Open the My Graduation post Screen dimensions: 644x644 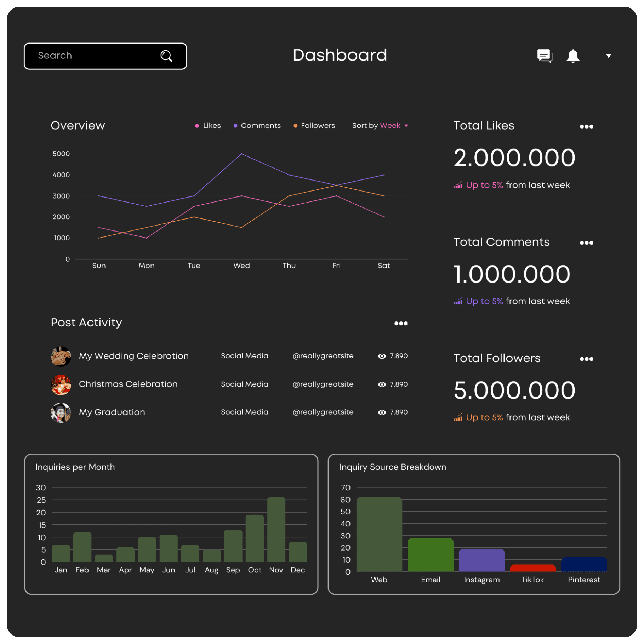coord(112,412)
